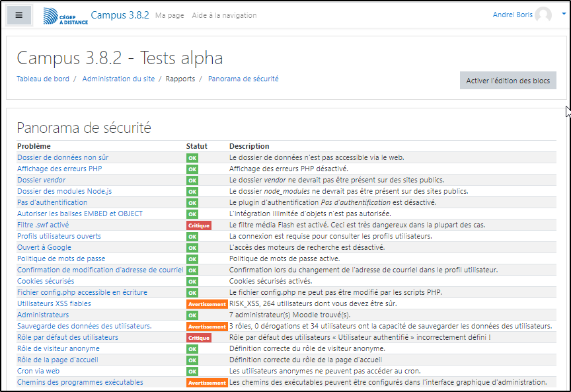Click the Andrei Boris username
Screen dimensions: 571x392
(x=512, y=15)
